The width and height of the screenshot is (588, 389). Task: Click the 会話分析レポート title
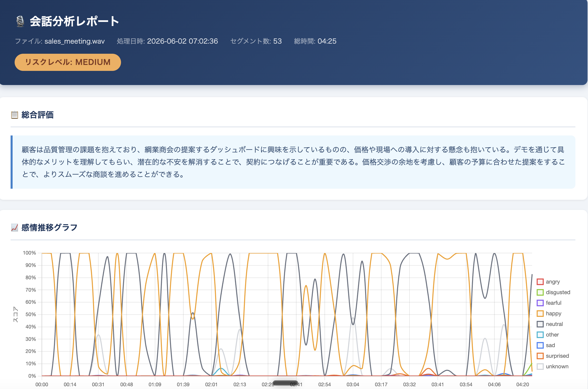click(x=74, y=21)
